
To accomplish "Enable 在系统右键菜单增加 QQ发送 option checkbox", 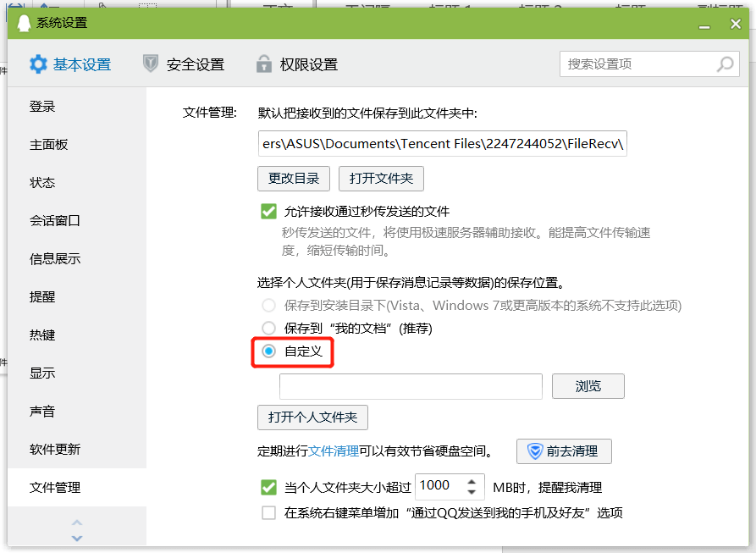I will coord(268,512).
